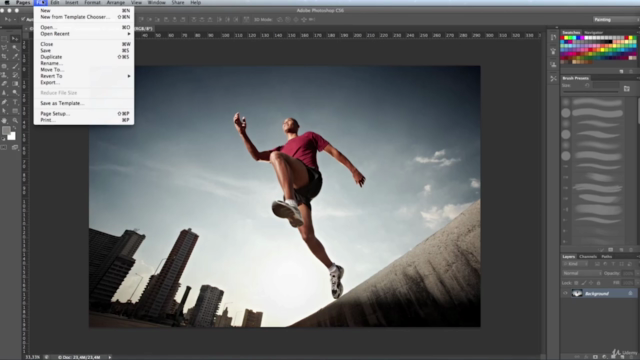
Task: Select the Rectangle shape tool
Action: coord(15,111)
